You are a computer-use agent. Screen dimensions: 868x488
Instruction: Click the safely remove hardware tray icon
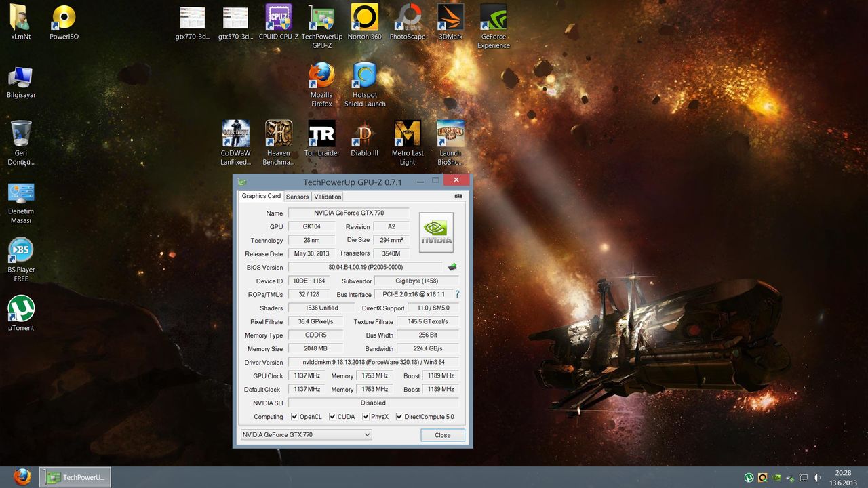pyautogui.click(x=790, y=478)
